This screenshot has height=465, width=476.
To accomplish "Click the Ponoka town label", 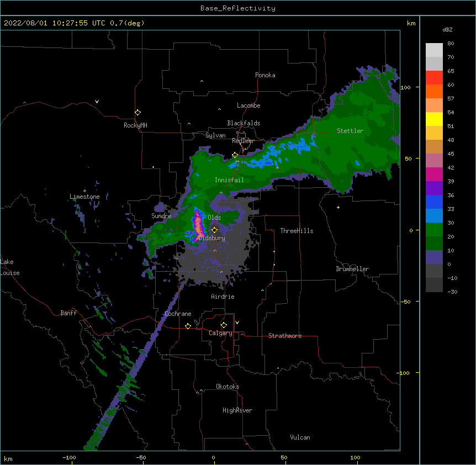I will tap(265, 75).
